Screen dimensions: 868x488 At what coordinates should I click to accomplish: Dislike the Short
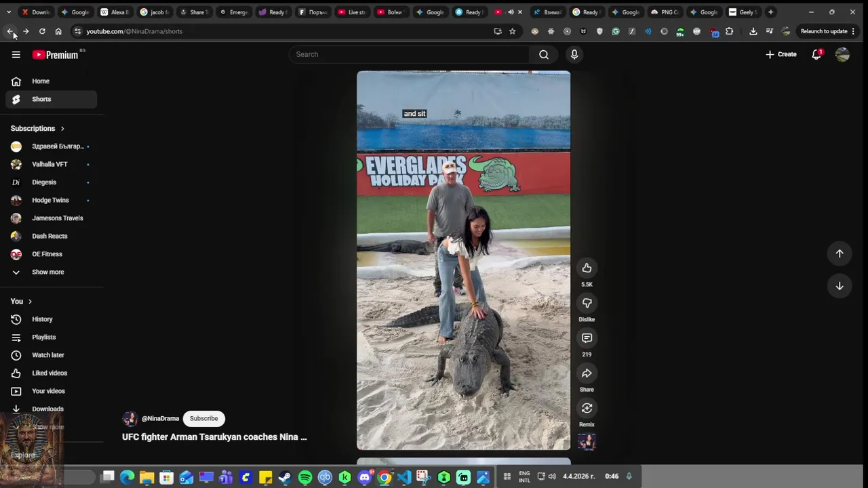[x=587, y=303]
